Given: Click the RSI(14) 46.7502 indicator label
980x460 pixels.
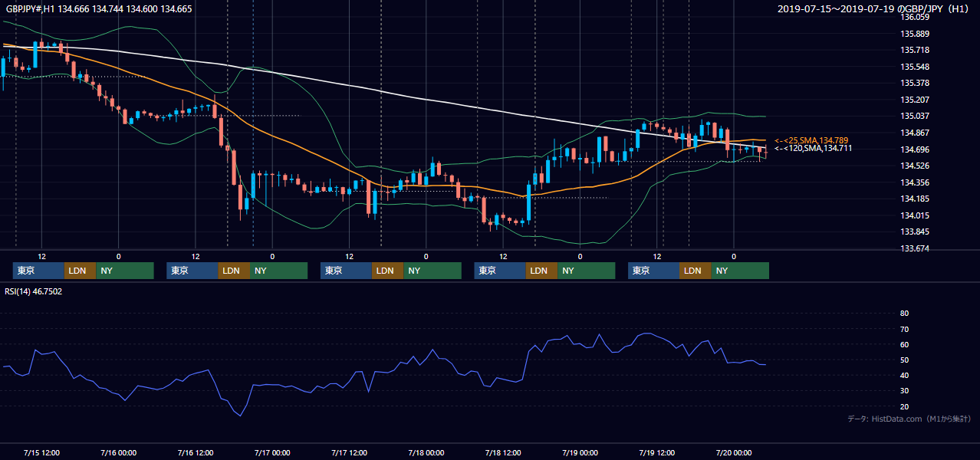Looking at the screenshot, I should click(x=34, y=291).
